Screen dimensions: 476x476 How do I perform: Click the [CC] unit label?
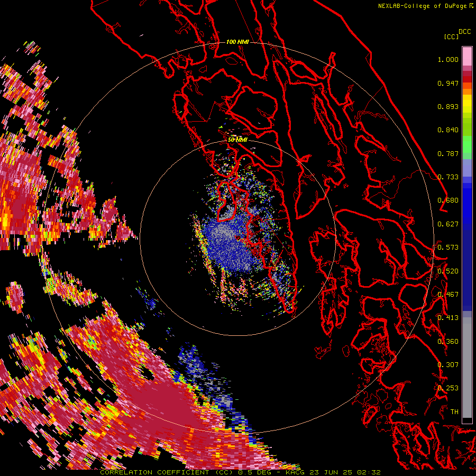451,36
